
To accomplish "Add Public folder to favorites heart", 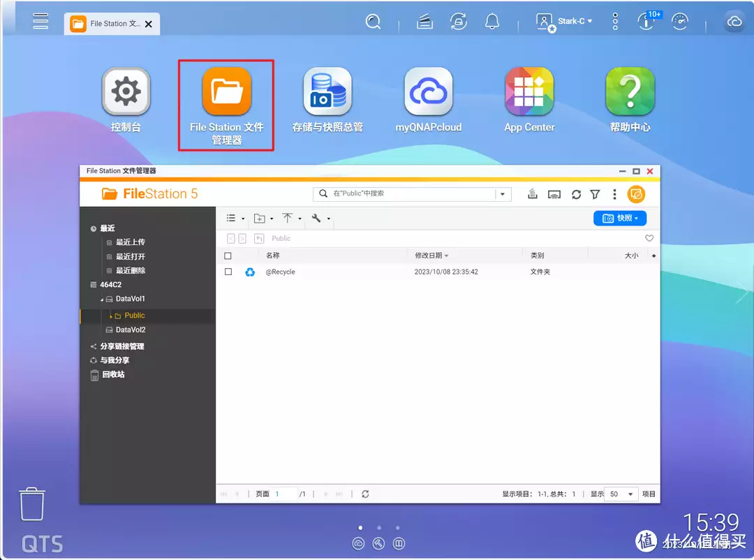I will pos(649,238).
